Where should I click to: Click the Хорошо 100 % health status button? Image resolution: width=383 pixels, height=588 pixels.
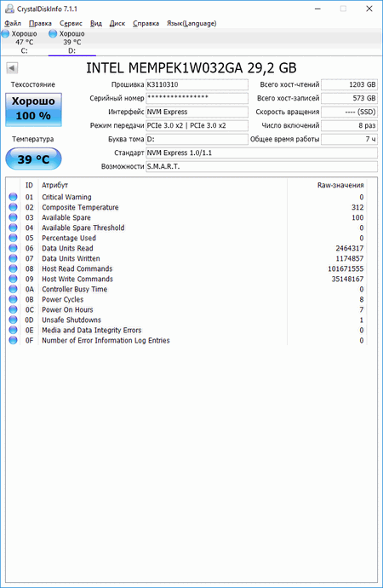(x=33, y=109)
